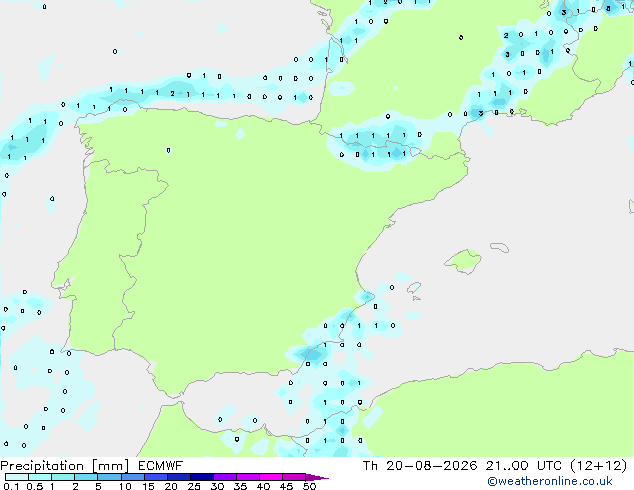Open the weatheronline.co.uk link
Viewport: 634px width, 490px height.
coord(550,481)
